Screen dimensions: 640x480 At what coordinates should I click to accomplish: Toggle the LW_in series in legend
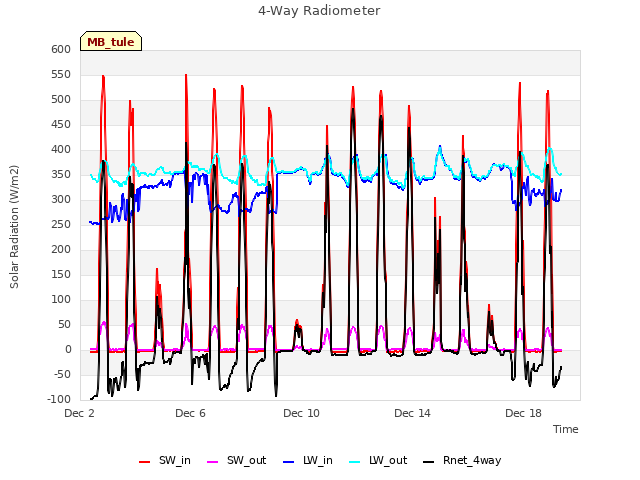point(308,461)
